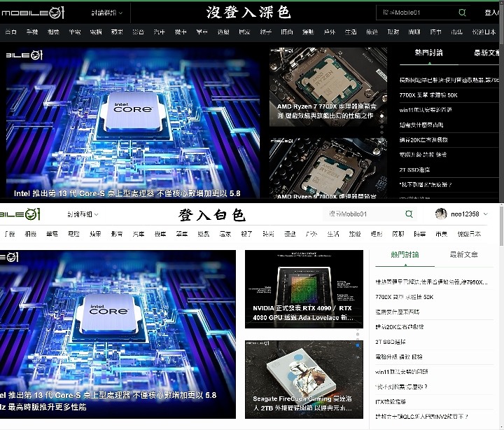Image resolution: width=504 pixels, height=430 pixels.
Task: Open 悅遊日本 in the white page navigation bar
Action: 469,234
